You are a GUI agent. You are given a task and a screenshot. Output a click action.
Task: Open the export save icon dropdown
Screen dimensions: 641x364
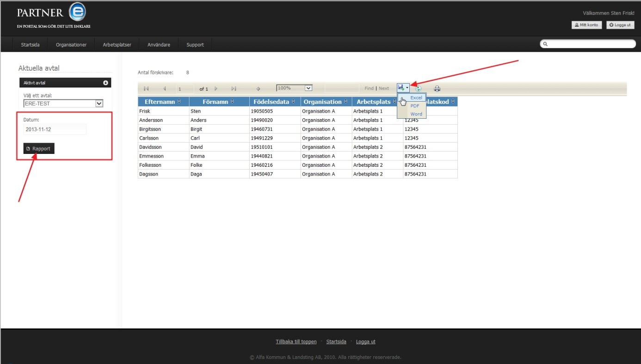(403, 88)
